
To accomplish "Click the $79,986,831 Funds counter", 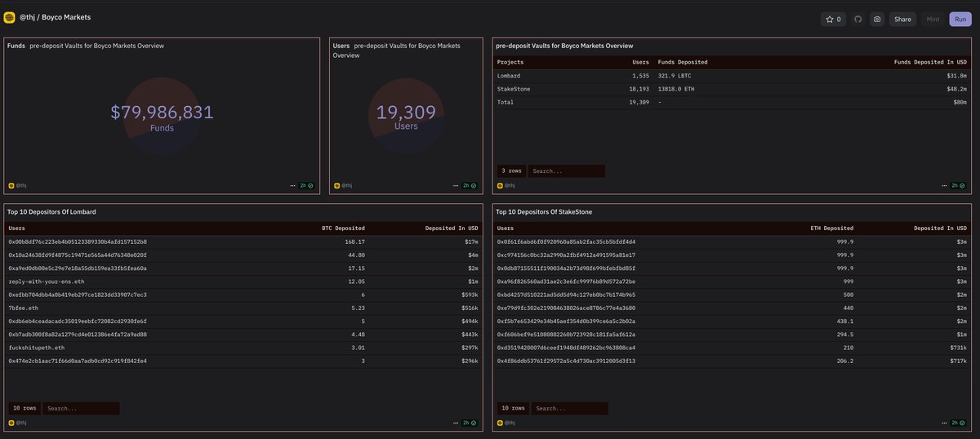I will tap(162, 113).
